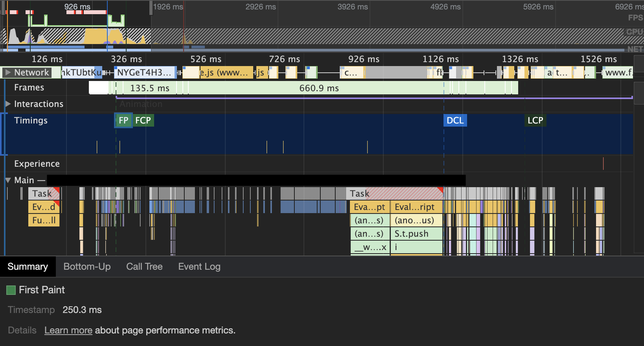Viewport: 644px width, 346px height.
Task: Click the Experience track label
Action: (37, 164)
